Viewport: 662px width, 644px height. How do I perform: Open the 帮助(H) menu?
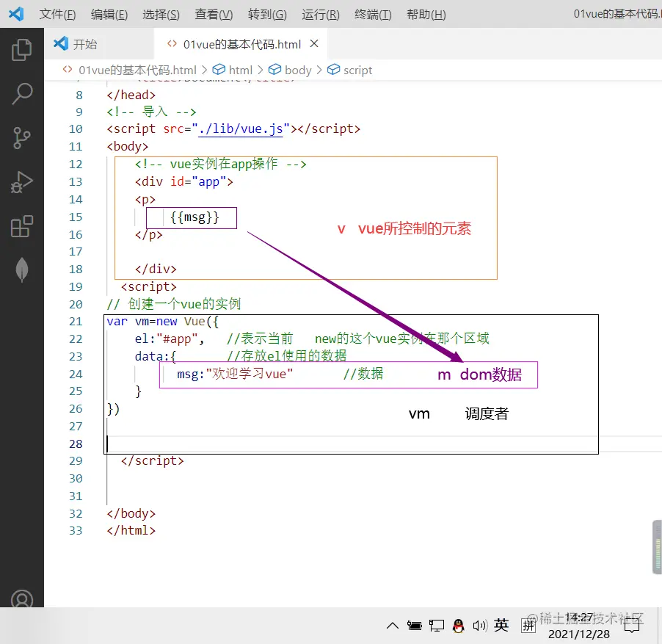[x=426, y=15]
